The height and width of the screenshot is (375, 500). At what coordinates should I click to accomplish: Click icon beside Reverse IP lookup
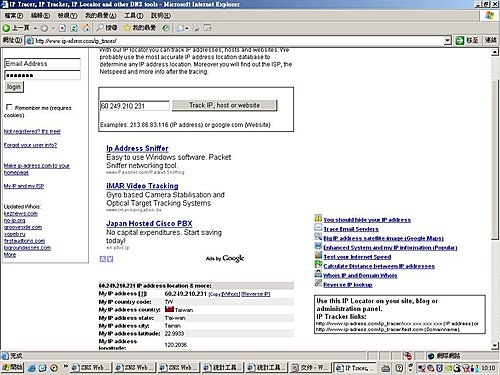[318, 283]
